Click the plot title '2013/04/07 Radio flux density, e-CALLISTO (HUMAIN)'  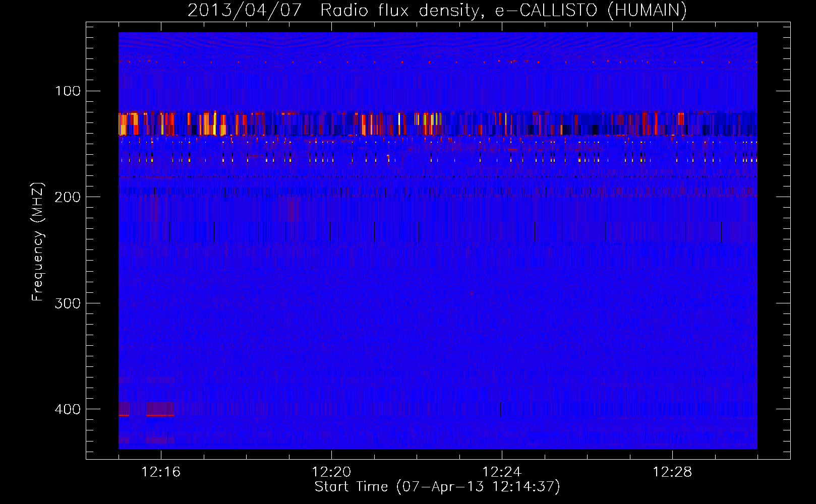(x=437, y=10)
